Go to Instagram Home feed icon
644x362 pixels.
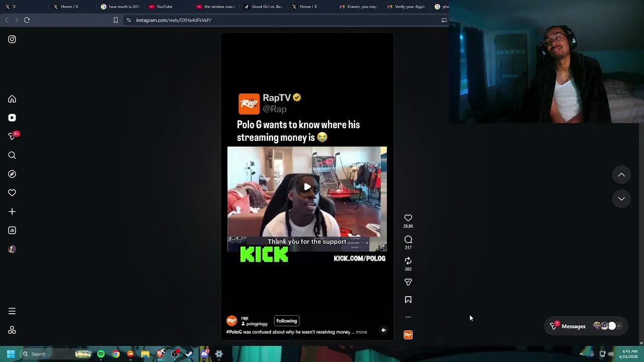[x=12, y=99]
